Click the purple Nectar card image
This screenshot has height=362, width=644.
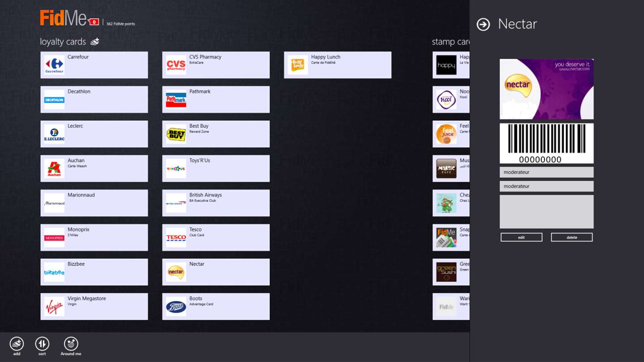[547, 89]
